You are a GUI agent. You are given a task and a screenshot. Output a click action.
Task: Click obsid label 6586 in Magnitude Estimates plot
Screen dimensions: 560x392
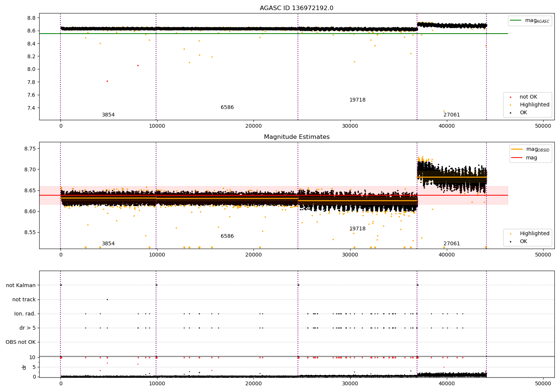pos(227,236)
